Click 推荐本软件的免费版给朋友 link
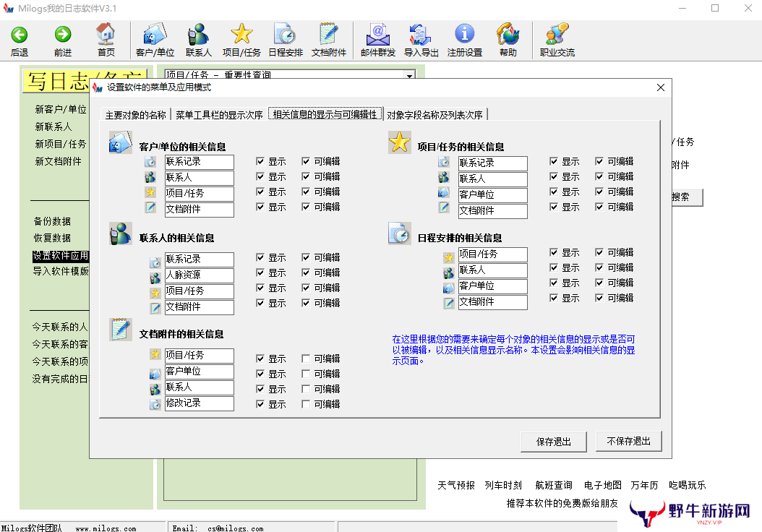Image resolution: width=762 pixels, height=532 pixels. point(562,503)
